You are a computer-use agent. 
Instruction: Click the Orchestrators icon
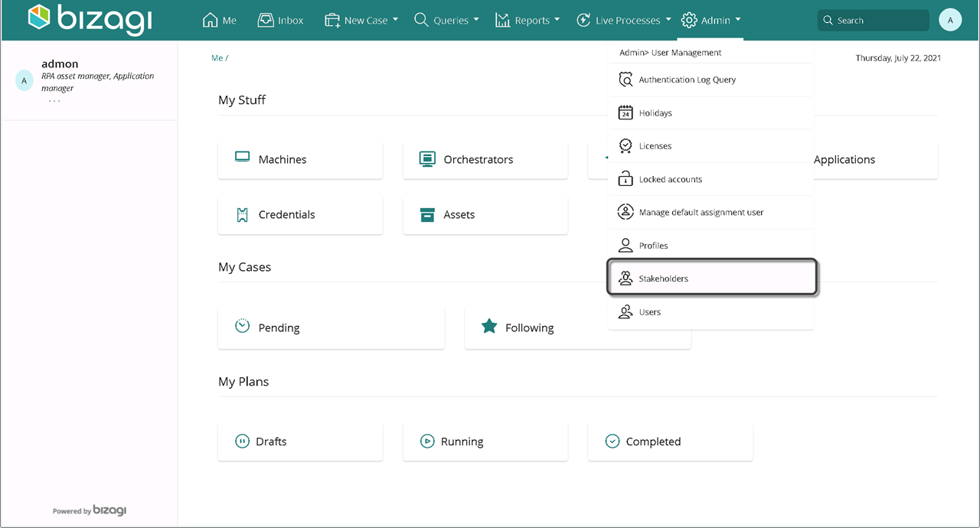coord(427,159)
